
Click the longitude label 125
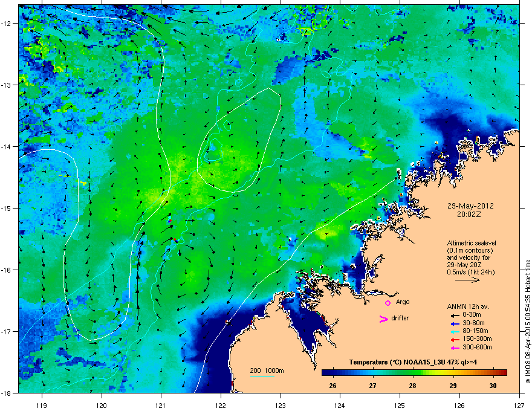click(x=400, y=405)
